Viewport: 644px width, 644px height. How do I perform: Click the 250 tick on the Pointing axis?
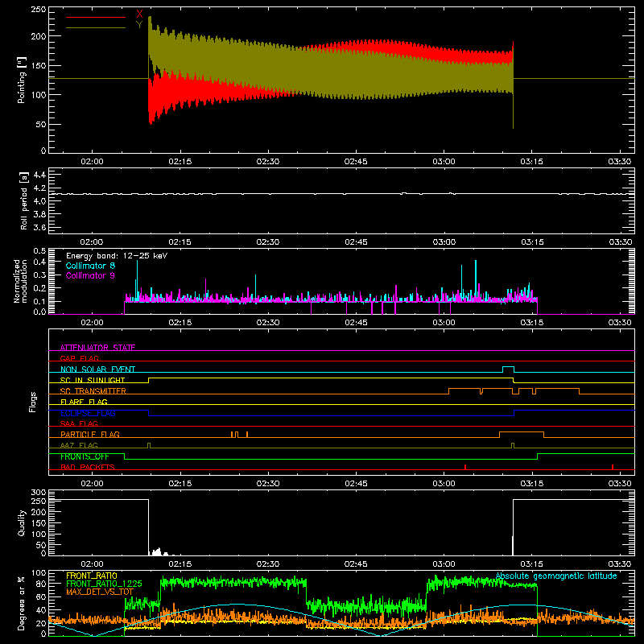(39, 10)
